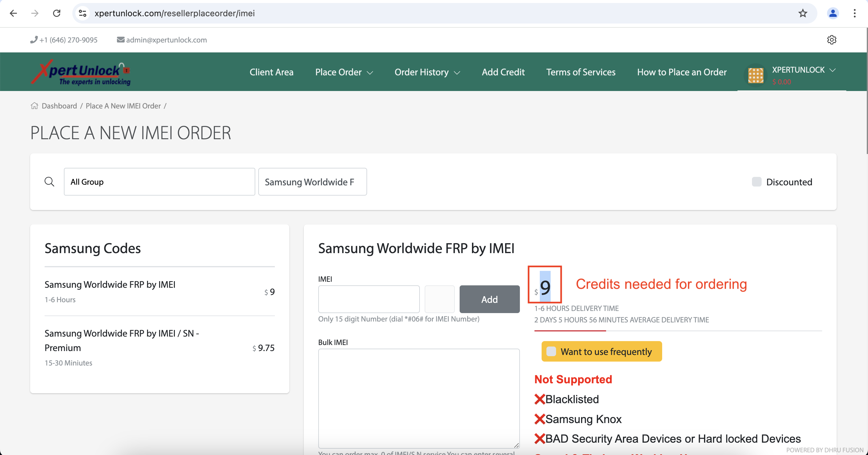This screenshot has width=868, height=455.
Task: Open the Client Area menu tab
Action: pos(272,72)
